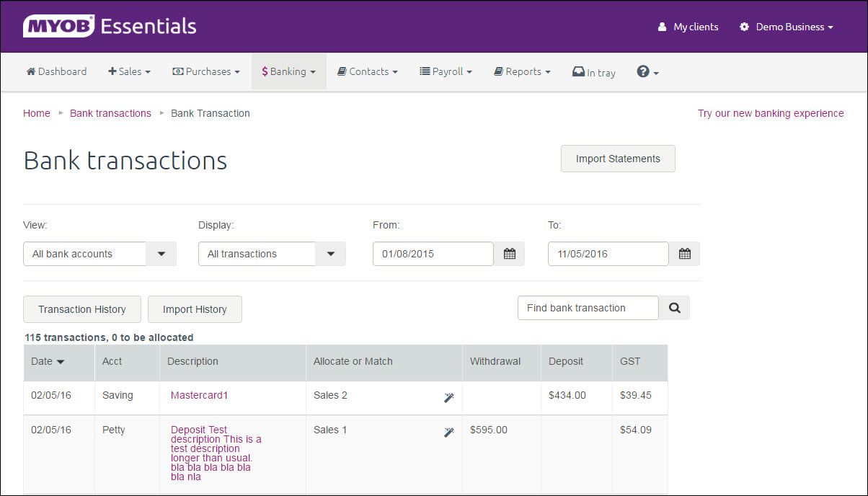This screenshot has width=868, height=496.
Task: Open the Demo Business settings dropdown
Action: (787, 27)
